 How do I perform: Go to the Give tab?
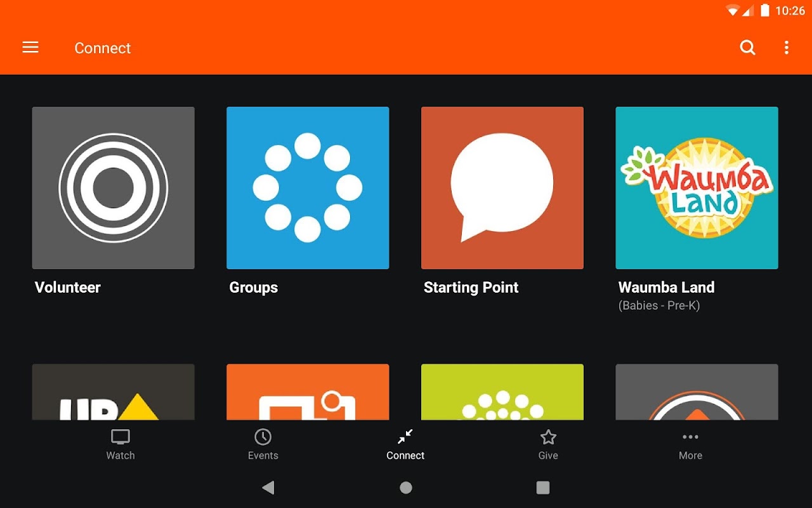tap(548, 444)
